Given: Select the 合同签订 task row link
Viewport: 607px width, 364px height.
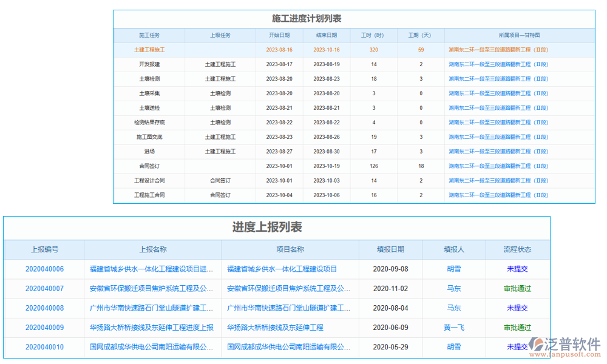Looking at the screenshot, I should [x=149, y=166].
